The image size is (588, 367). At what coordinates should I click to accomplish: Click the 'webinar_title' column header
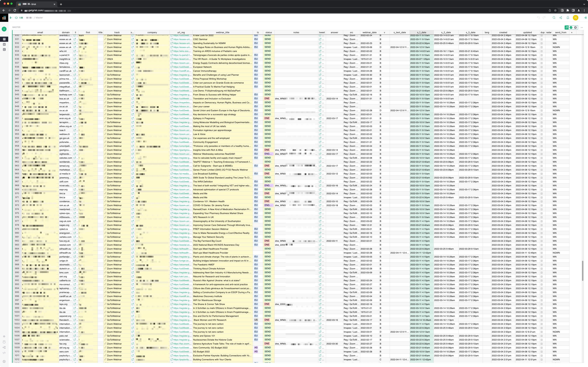click(223, 32)
